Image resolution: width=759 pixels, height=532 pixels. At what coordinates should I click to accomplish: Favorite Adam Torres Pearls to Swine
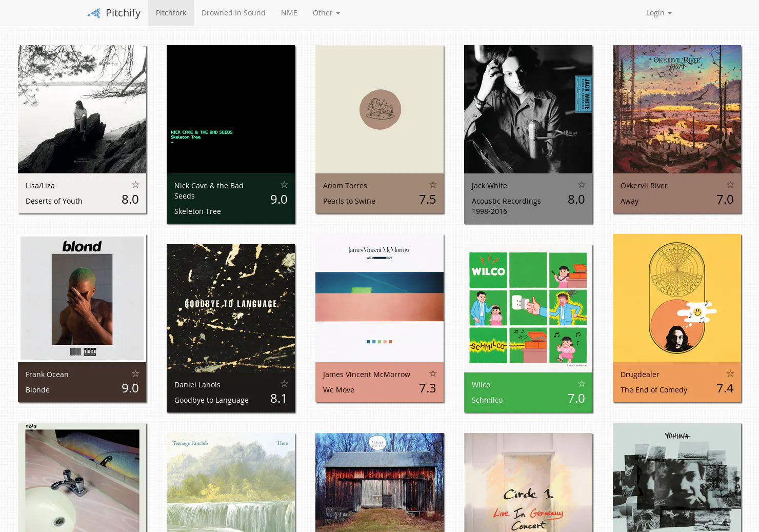(433, 185)
